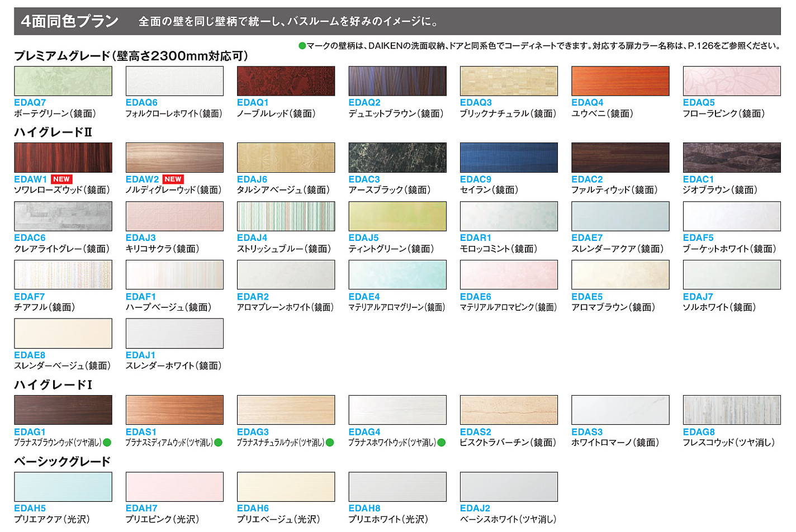Screen dimensions: 796x532
Task: Click the EDAJ6 タルシアベージュ swatch
Action: (x=286, y=158)
